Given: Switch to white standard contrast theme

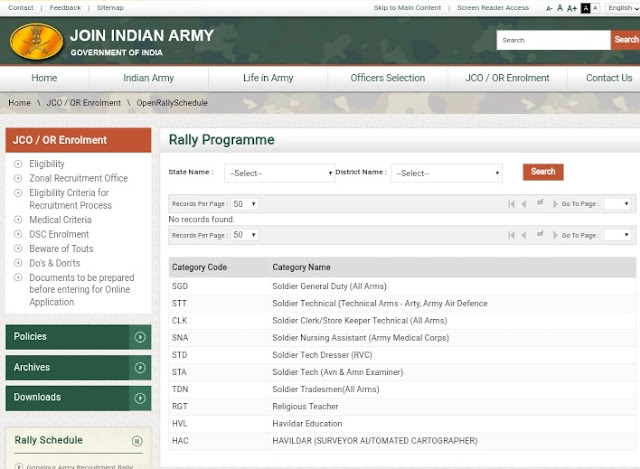Looking at the screenshot, I should tap(596, 8).
